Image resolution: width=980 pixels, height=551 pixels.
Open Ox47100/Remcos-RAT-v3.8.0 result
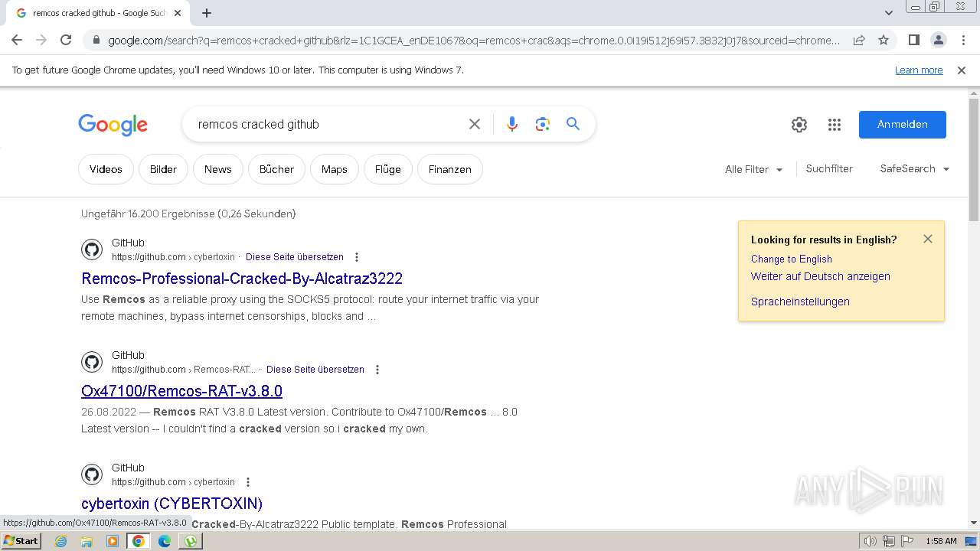(181, 391)
